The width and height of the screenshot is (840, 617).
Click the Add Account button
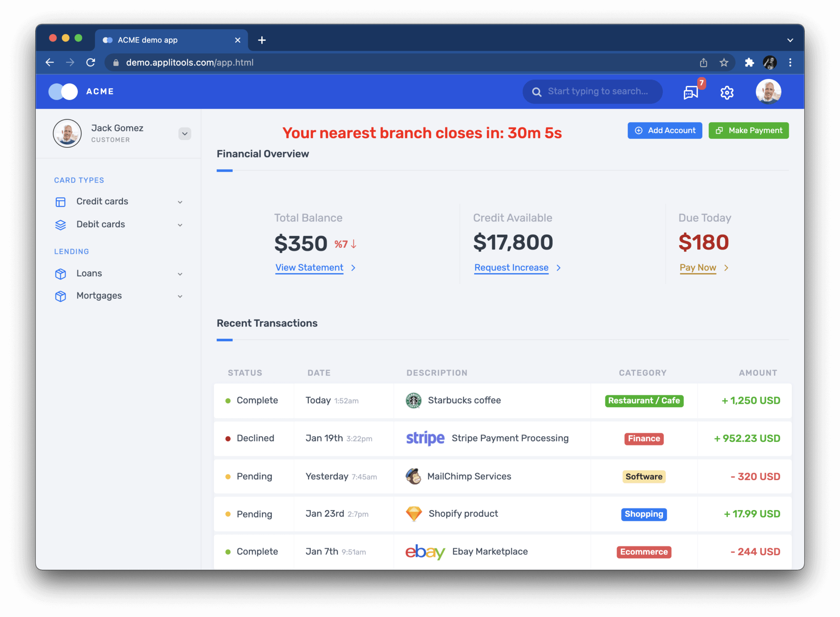[x=664, y=131]
